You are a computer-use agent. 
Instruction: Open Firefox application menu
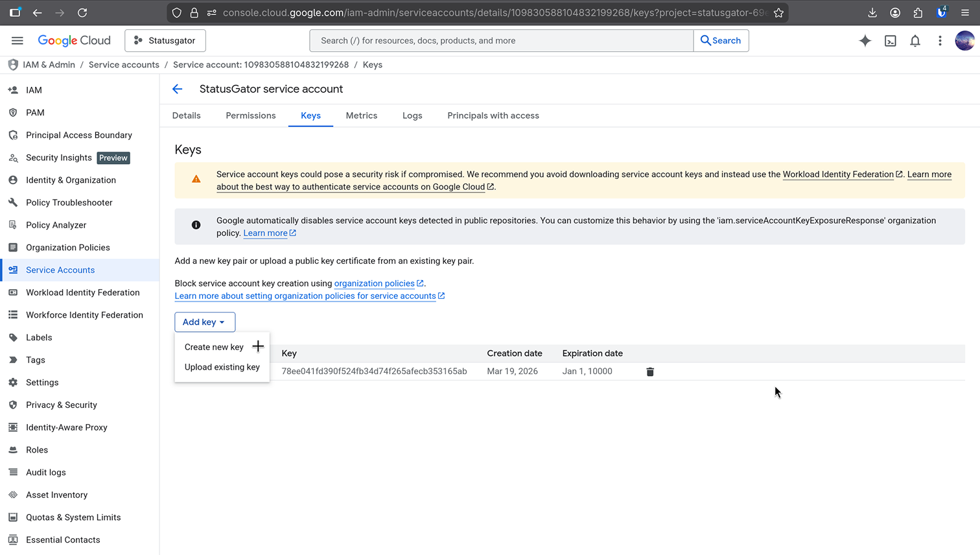[x=964, y=12]
